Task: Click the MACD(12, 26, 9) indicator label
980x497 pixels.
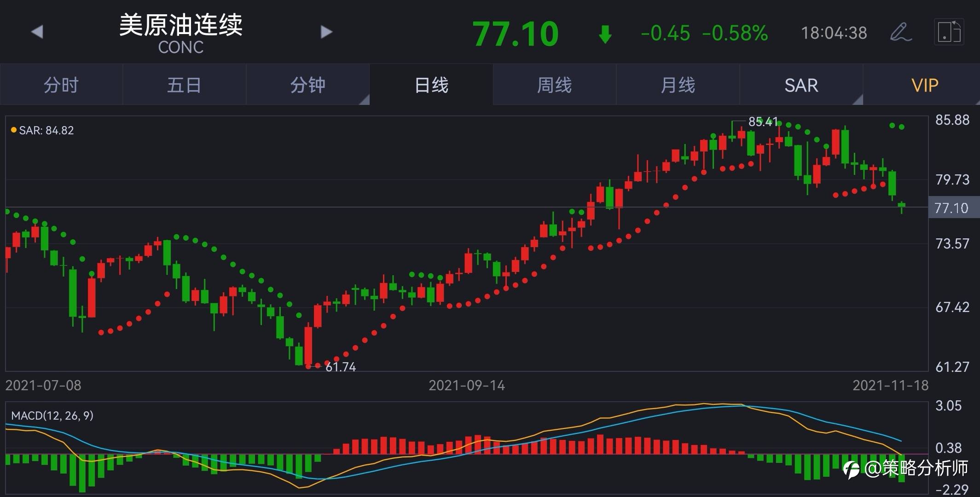Action: point(52,416)
